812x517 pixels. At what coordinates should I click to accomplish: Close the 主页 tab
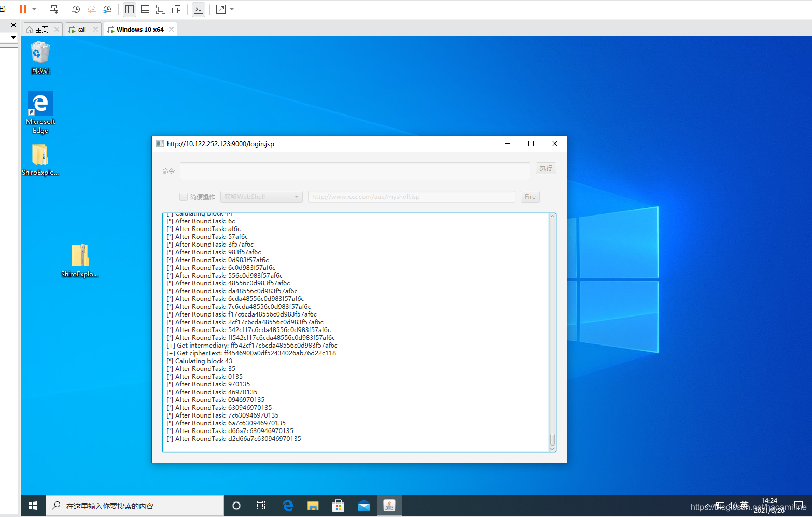point(57,30)
